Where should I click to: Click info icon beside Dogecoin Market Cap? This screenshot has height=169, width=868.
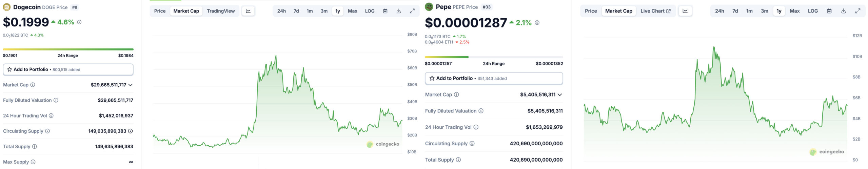click(33, 85)
